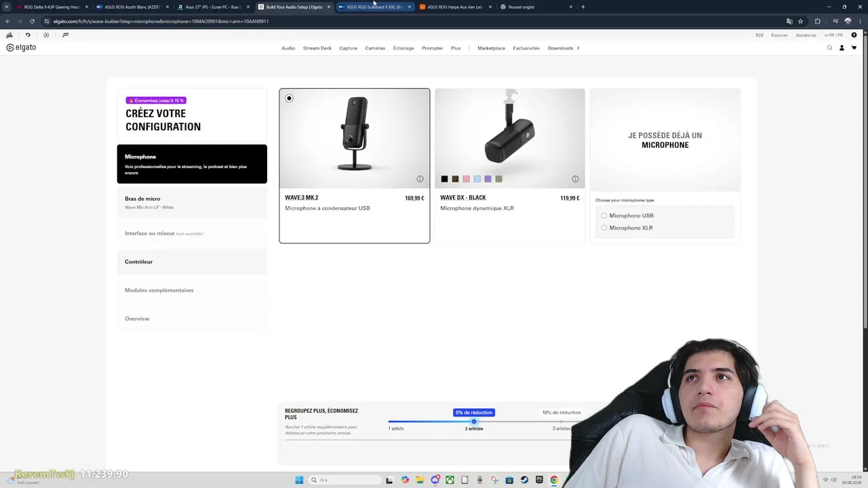Open Copilot from the taskbar
Viewport: 868px width, 488px height.
tap(405, 480)
